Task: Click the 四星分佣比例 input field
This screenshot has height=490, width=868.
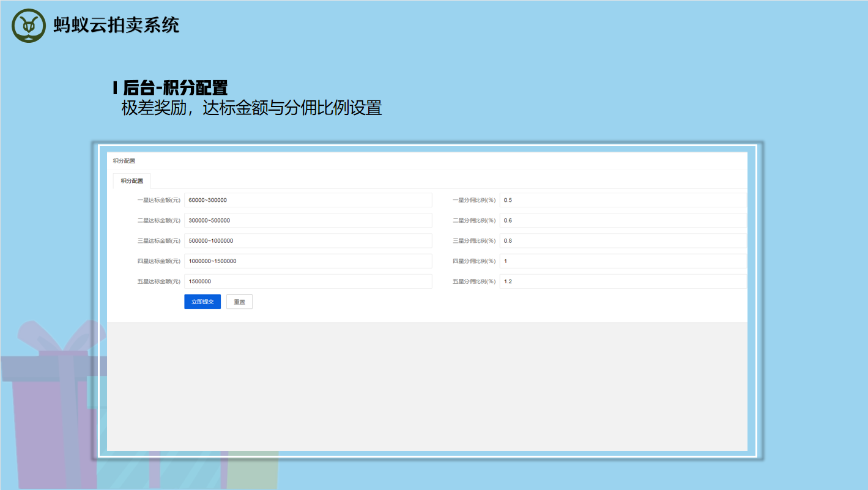Action: point(623,261)
